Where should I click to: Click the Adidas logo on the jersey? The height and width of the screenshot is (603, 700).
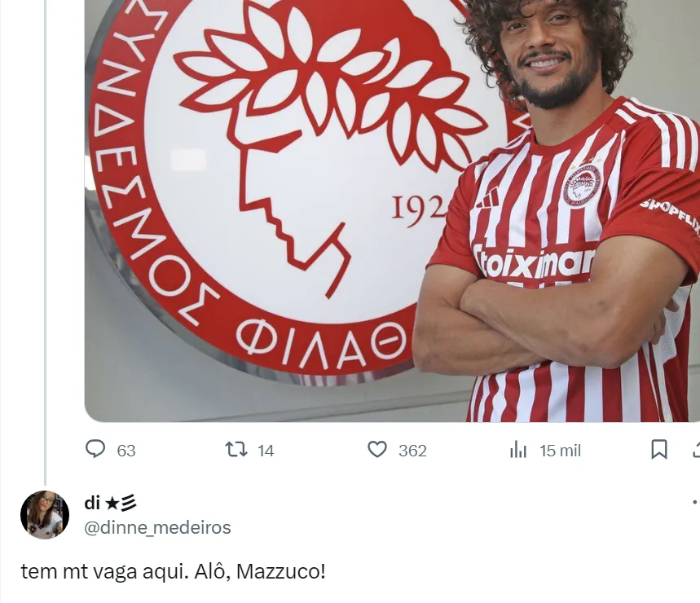point(488,198)
